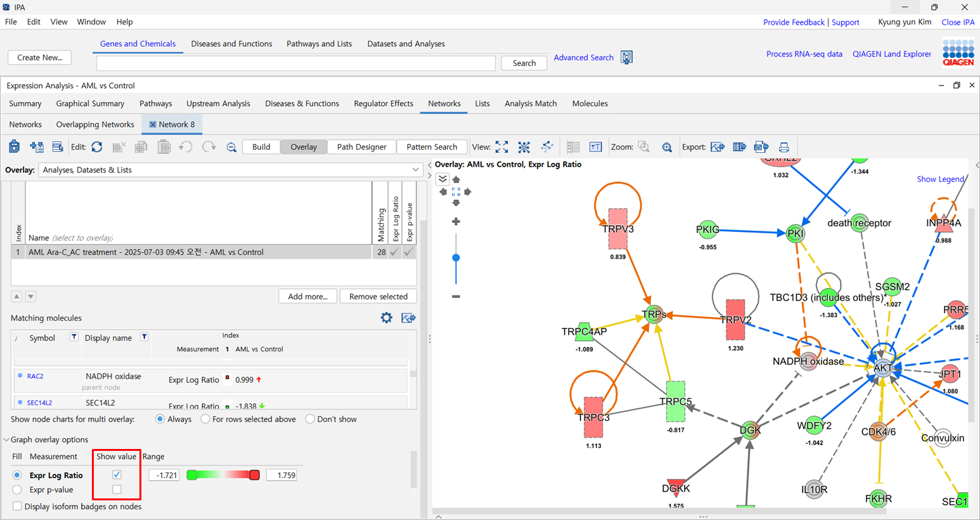
Task: Click the save network clipboard icon
Action: (x=14, y=146)
